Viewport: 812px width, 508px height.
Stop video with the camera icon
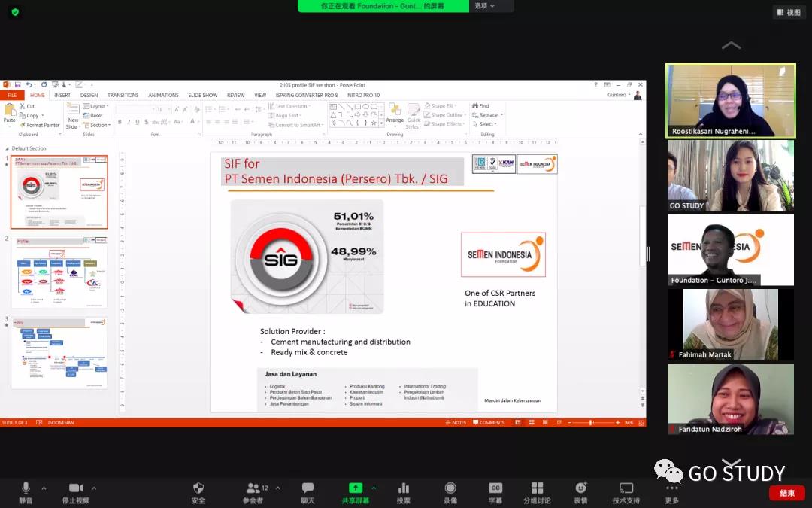point(76,492)
